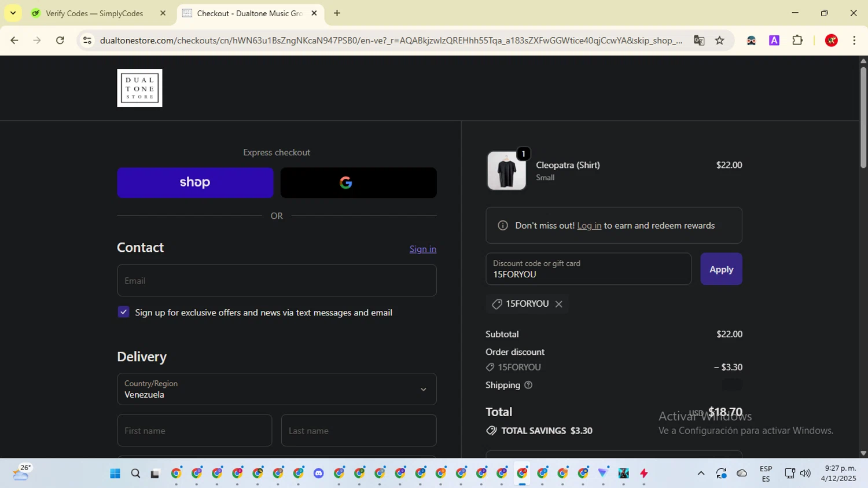Click the page vertical scrollbar

863,118
